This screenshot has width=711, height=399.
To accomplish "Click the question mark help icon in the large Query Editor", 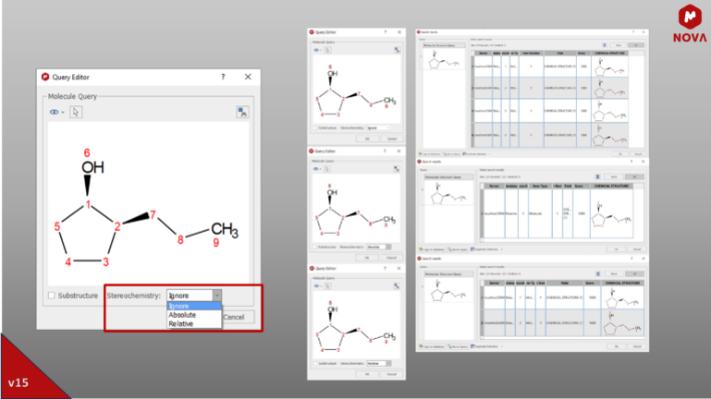I will 223,77.
